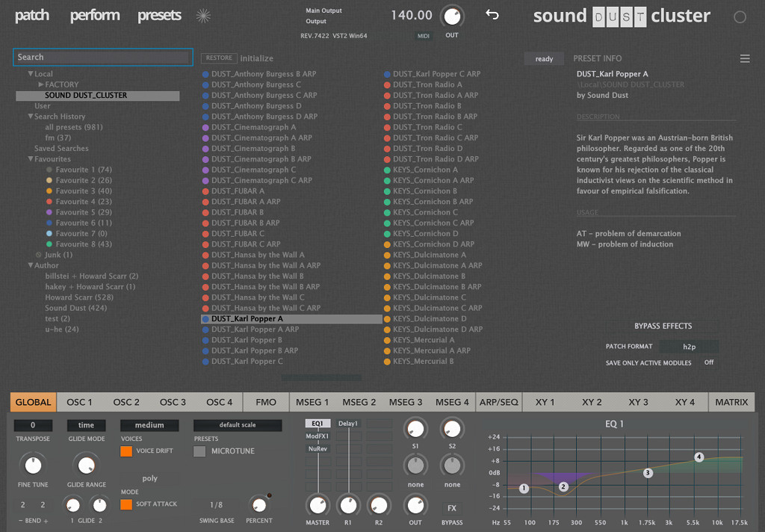The width and height of the screenshot is (765, 532).
Task: Click the FX bypass button
Action: 452,508
